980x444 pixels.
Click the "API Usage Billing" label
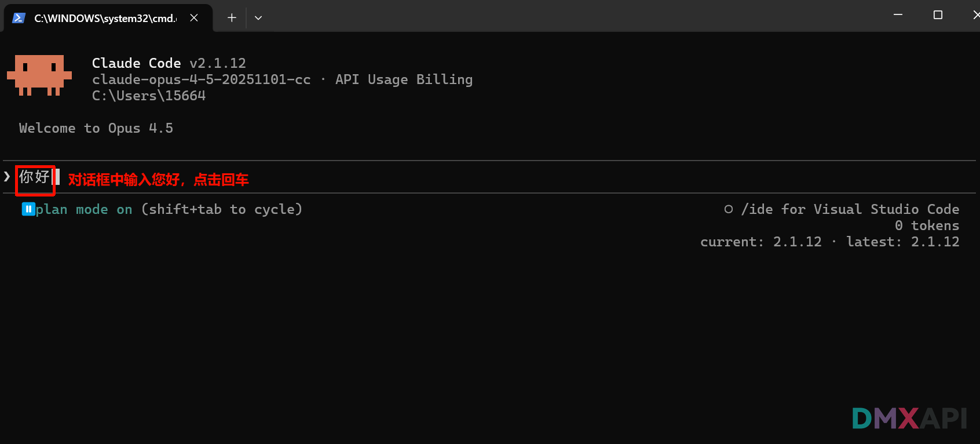point(404,79)
